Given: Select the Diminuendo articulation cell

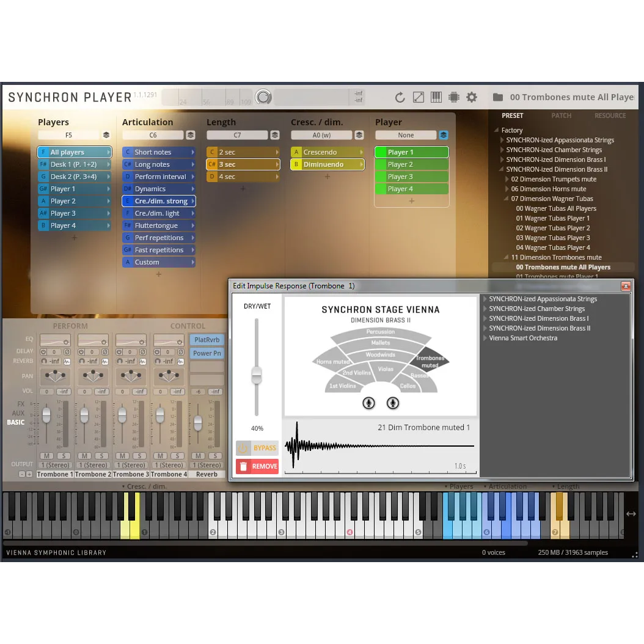Looking at the screenshot, I should [327, 164].
